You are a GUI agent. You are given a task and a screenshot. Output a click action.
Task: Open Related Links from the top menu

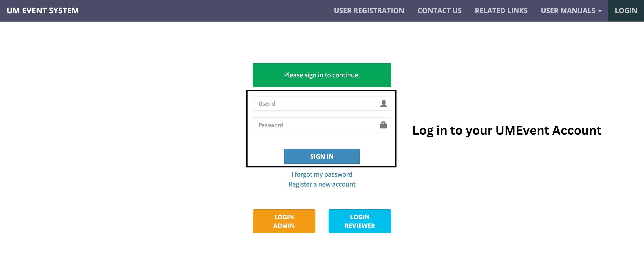coord(501,11)
